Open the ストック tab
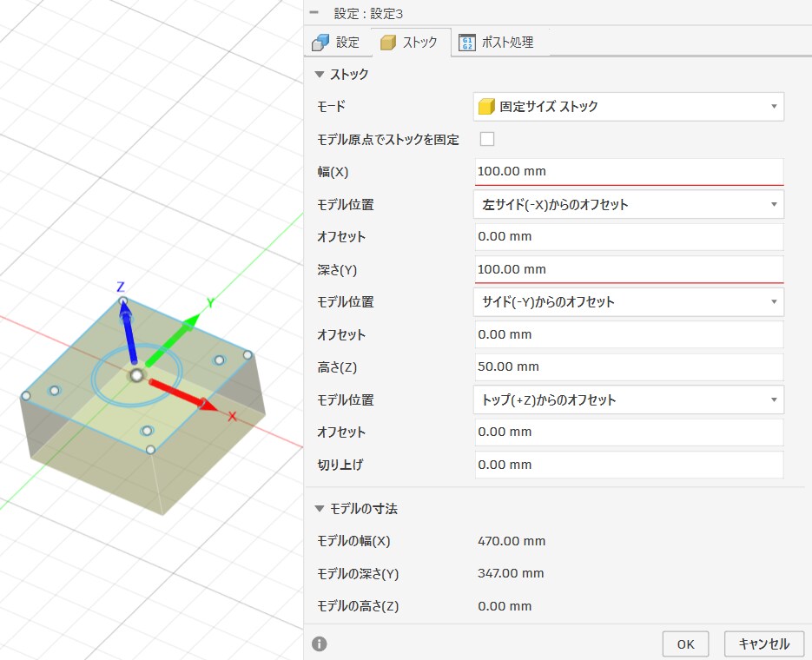The width and height of the screenshot is (812, 660). click(x=411, y=43)
